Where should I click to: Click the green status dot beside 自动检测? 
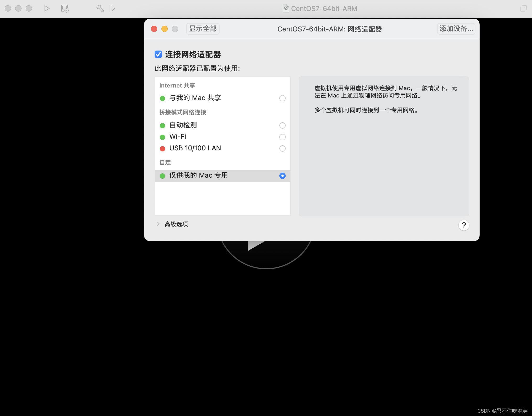click(162, 126)
